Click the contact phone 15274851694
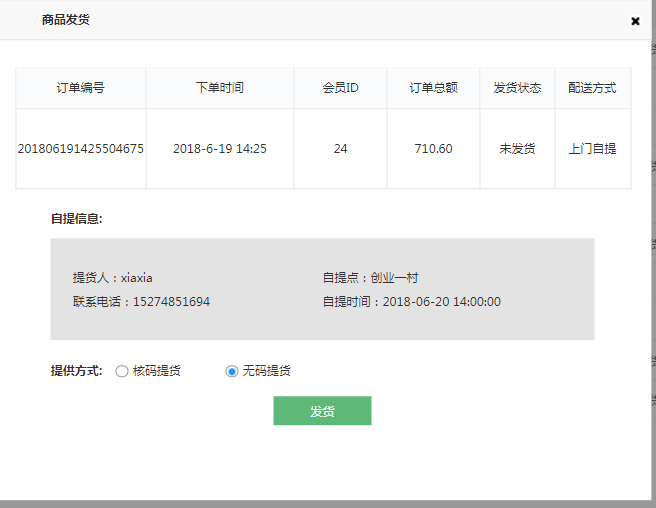This screenshot has height=508, width=656. (x=141, y=301)
